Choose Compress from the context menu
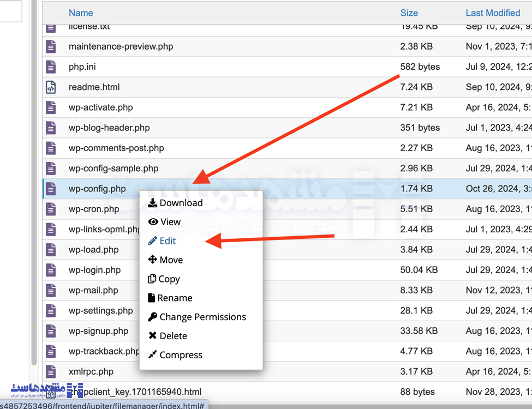Viewport: 532px width, 409px height. [180, 354]
